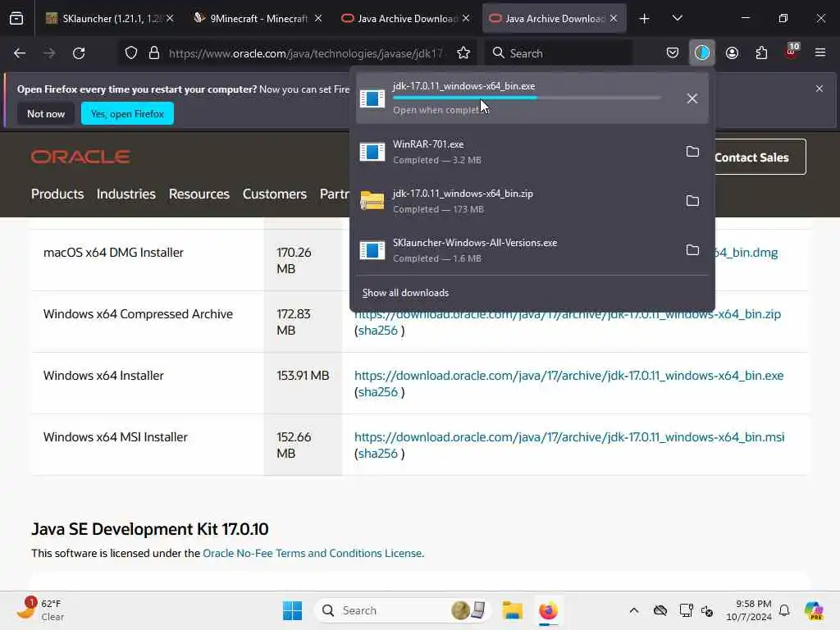Screen dimensions: 840x630
Task: Cancel the jdk-17.0.11 exe download
Action: tap(692, 98)
